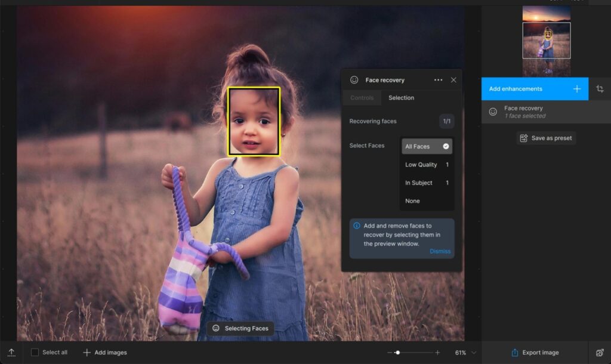
Task: Select None in Select Faces list
Action: tap(427, 200)
